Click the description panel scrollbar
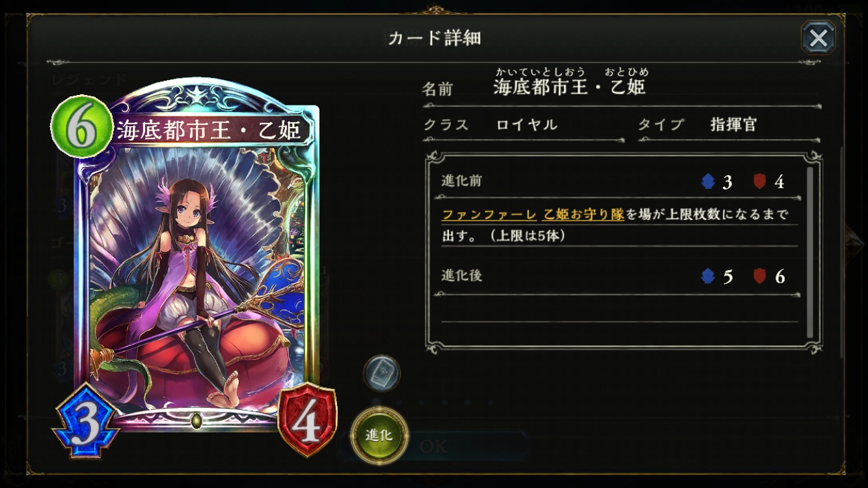 [x=810, y=252]
